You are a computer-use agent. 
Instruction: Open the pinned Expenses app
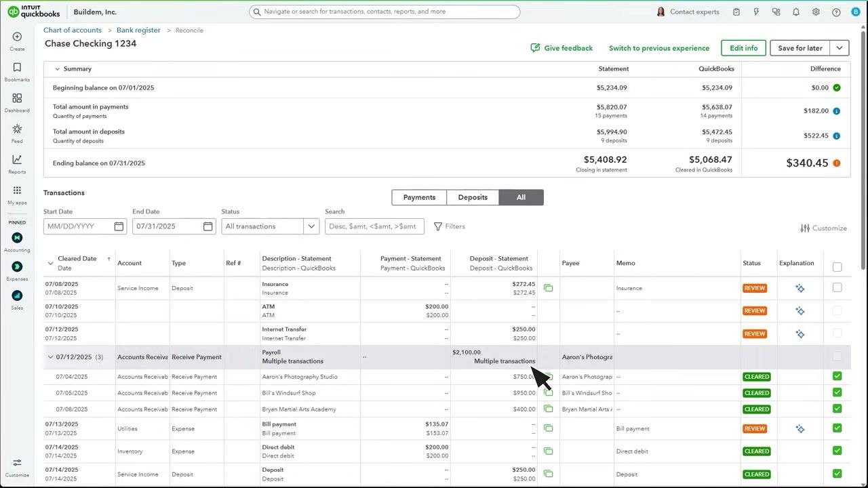[x=17, y=270]
